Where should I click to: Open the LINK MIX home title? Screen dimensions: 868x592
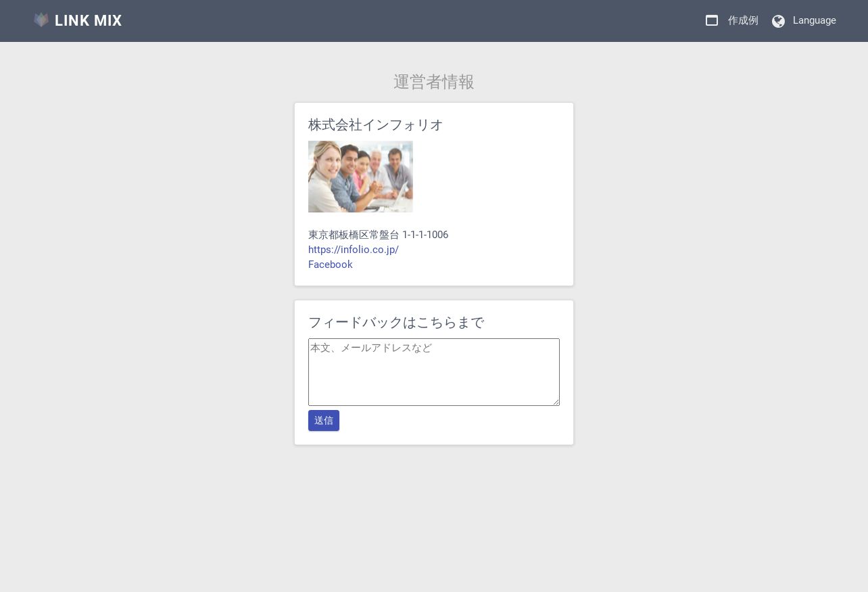[x=88, y=20]
